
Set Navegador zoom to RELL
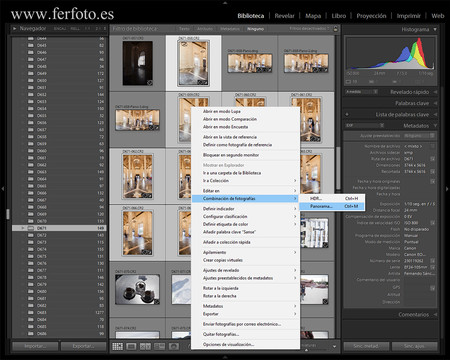pos(75,29)
